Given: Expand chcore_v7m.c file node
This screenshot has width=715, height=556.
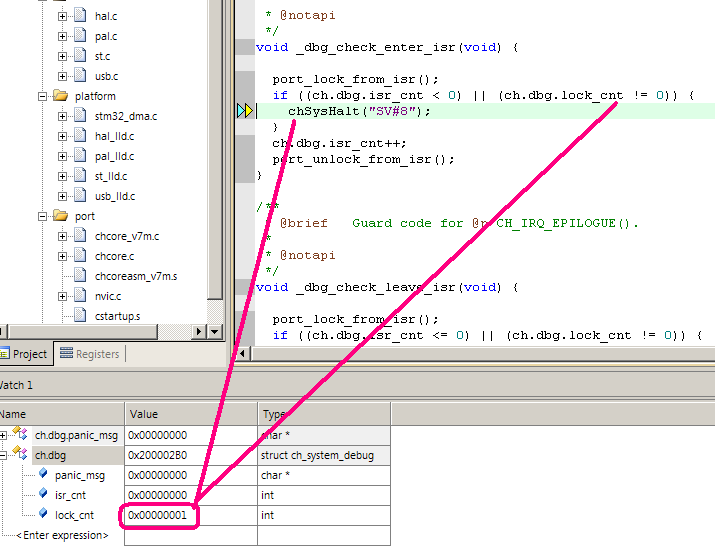Looking at the screenshot, I should [x=62, y=236].
